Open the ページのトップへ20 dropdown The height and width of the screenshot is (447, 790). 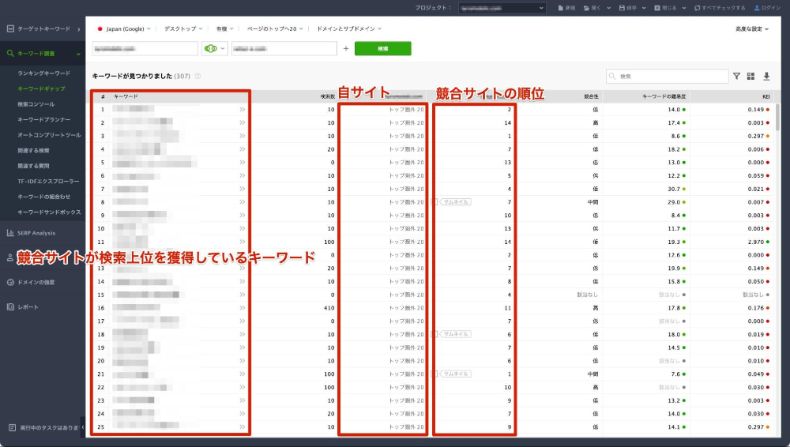click(x=275, y=29)
